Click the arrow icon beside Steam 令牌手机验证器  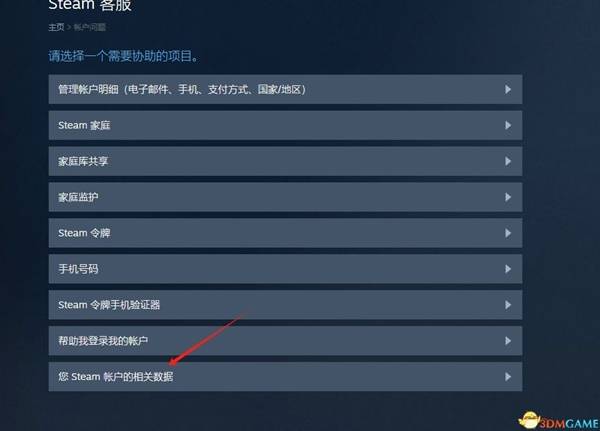pos(508,305)
